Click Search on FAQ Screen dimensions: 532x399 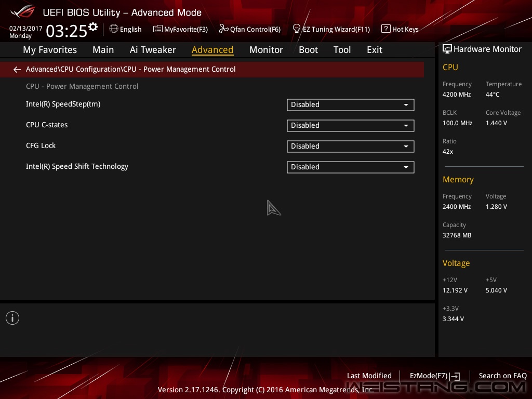click(502, 376)
